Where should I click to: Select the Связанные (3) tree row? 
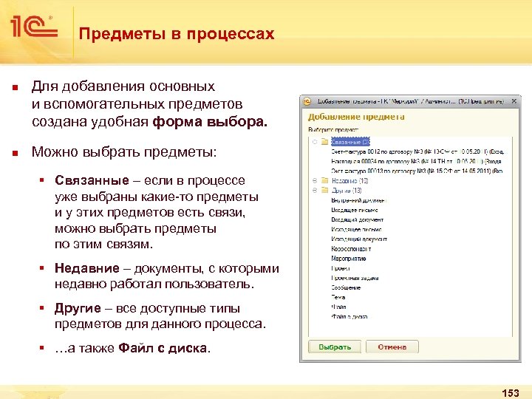click(x=350, y=142)
